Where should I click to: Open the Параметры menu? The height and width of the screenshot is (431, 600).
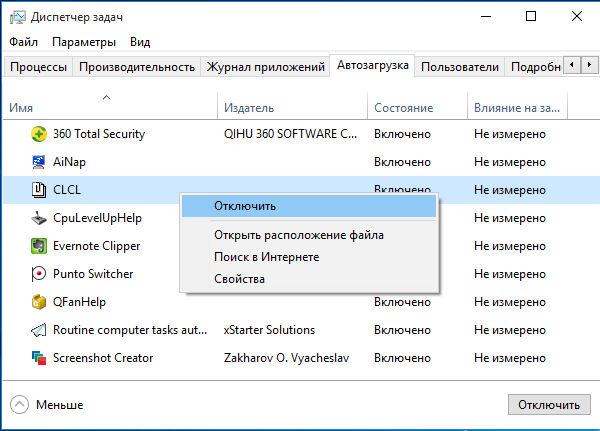pos(84,42)
